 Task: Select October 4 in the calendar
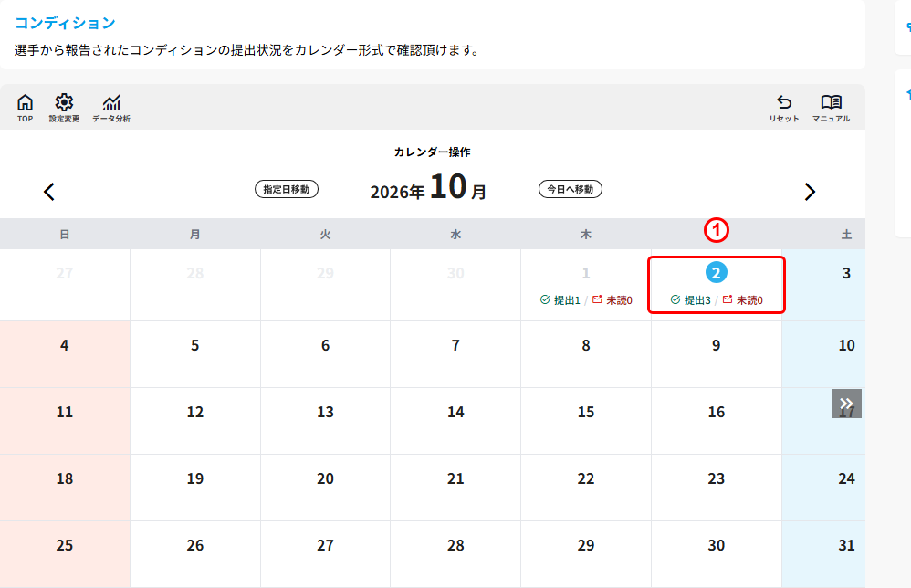click(65, 345)
